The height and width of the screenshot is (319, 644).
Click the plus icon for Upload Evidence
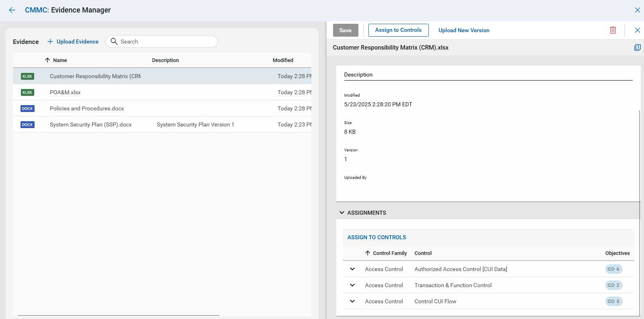click(50, 41)
